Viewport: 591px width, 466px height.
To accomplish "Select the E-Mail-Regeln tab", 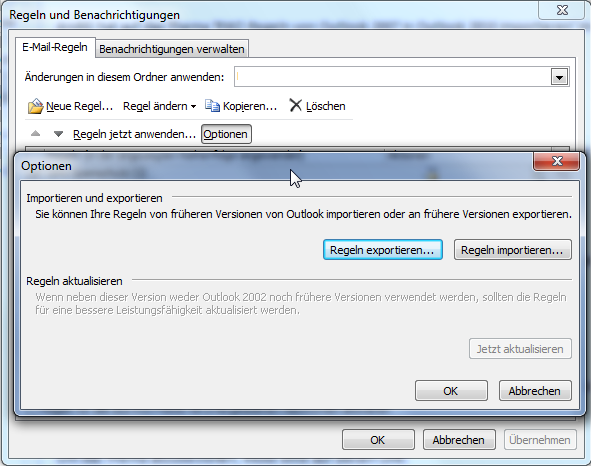I will [55, 48].
